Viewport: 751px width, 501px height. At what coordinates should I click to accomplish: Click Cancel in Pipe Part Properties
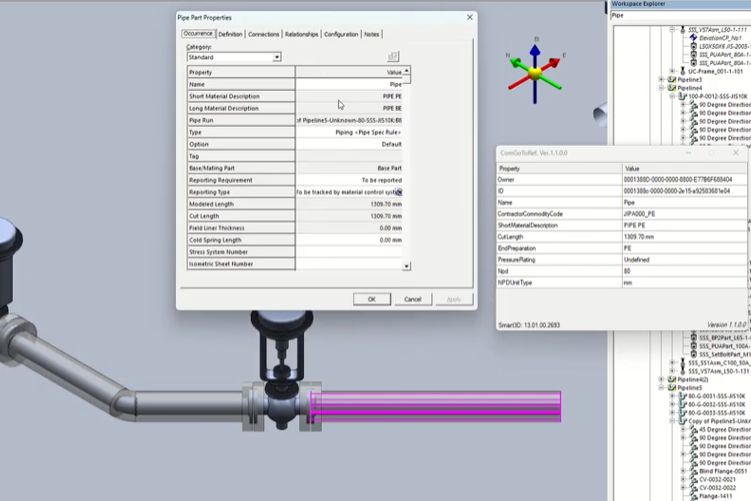412,299
